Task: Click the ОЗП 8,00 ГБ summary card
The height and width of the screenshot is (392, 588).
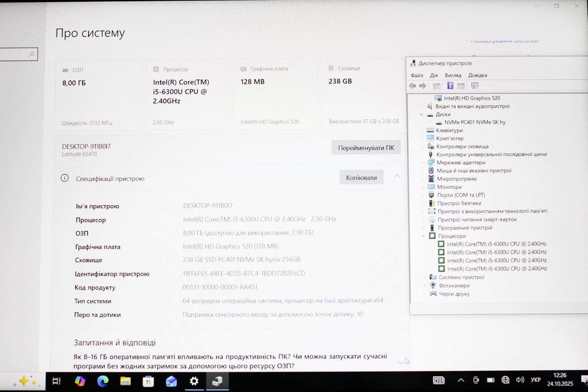Action: tap(99, 95)
